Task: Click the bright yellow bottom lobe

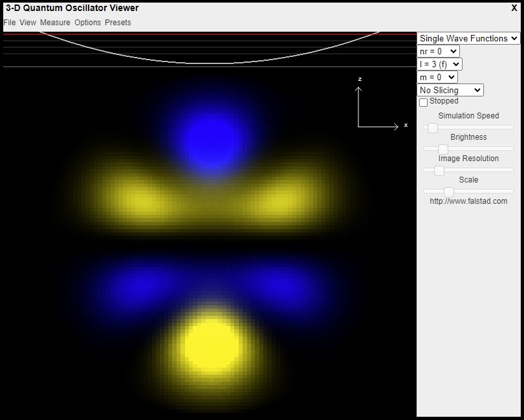Action: click(x=211, y=347)
